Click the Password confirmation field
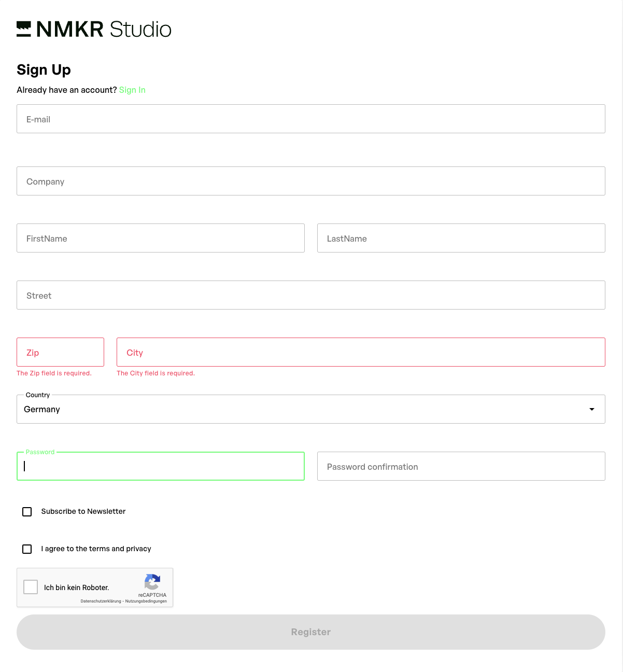Viewport: 623px width, 672px height. tap(461, 467)
